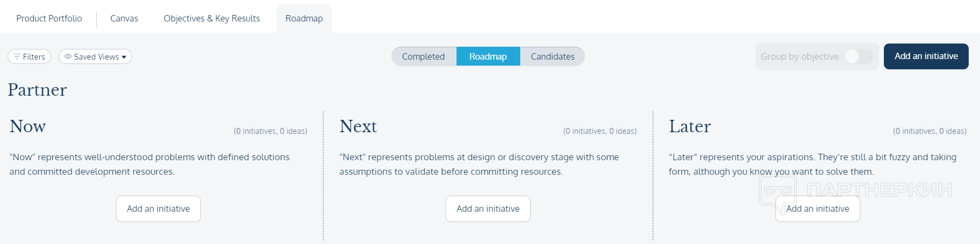The height and width of the screenshot is (244, 980).
Task: Click the Next column heading
Action: [x=358, y=126]
